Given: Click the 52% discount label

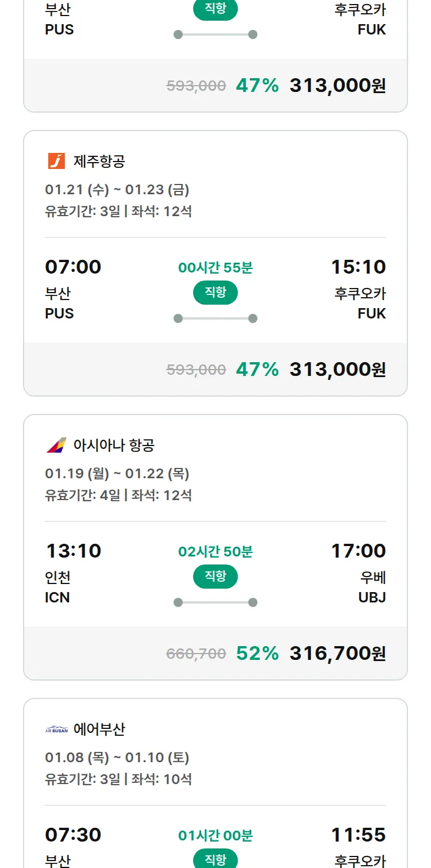Looking at the screenshot, I should point(257,654).
